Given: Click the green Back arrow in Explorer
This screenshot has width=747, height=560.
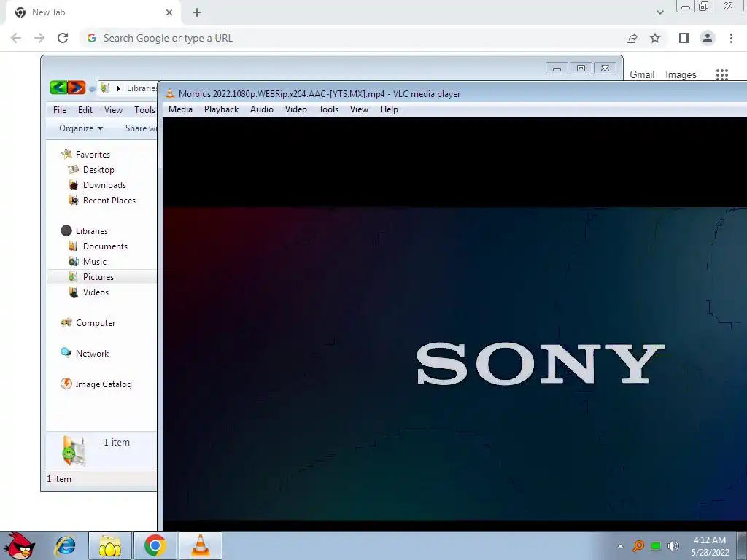Looking at the screenshot, I should pos(58,87).
